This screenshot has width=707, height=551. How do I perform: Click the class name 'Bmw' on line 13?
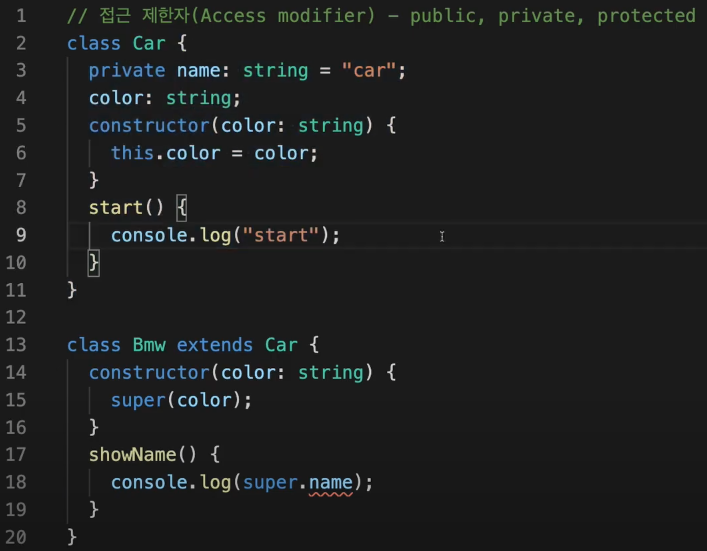149,345
